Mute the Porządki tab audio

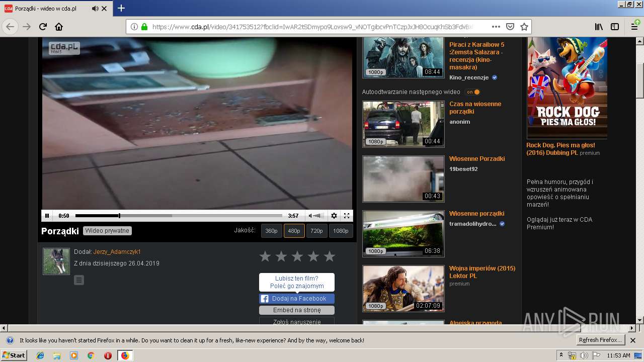pos(95,9)
